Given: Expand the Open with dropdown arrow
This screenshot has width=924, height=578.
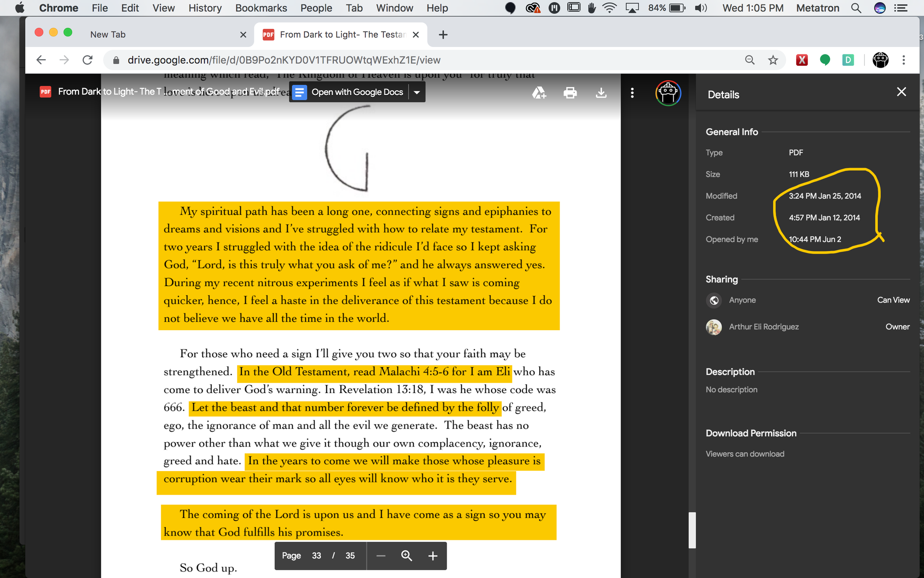Looking at the screenshot, I should pyautogui.click(x=417, y=92).
